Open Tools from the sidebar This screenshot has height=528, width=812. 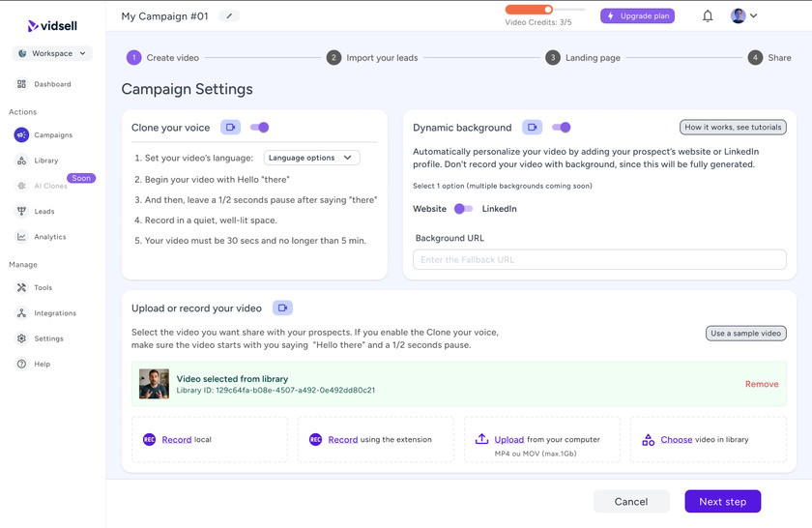click(x=43, y=288)
